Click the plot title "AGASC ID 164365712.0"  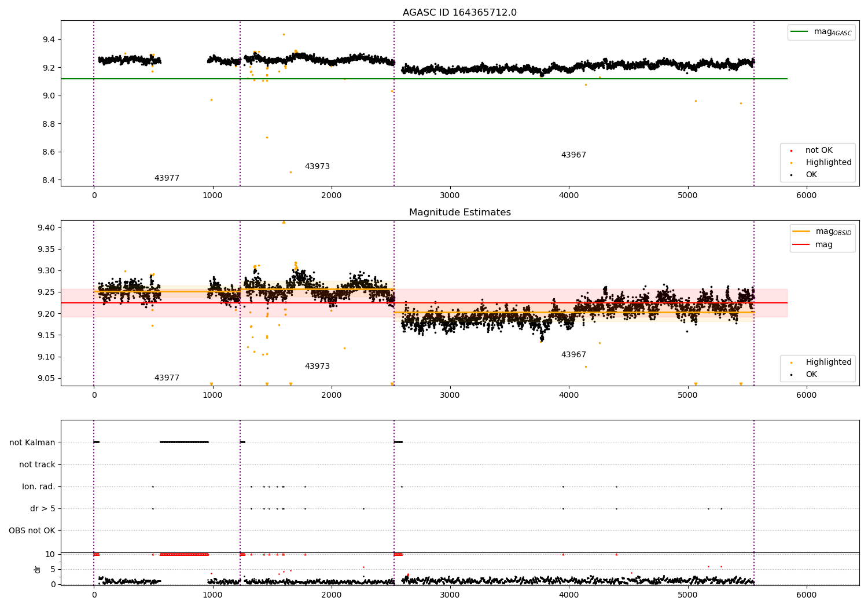pos(459,13)
